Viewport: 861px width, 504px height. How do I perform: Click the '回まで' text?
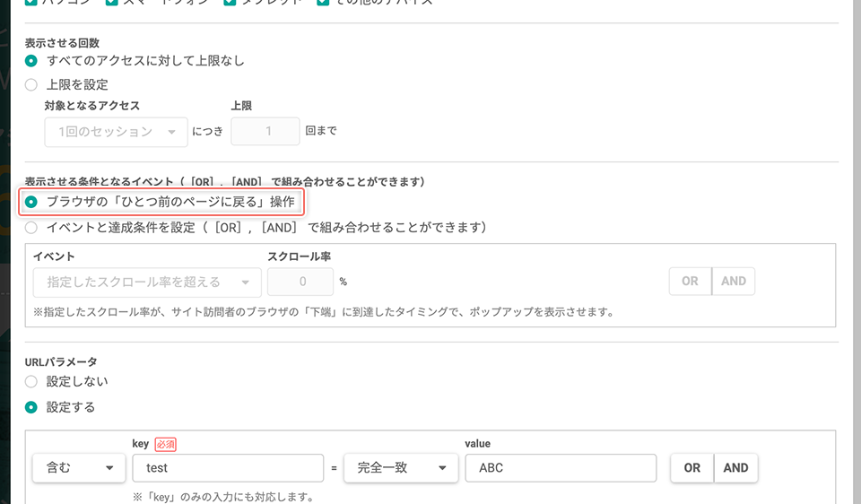321,131
